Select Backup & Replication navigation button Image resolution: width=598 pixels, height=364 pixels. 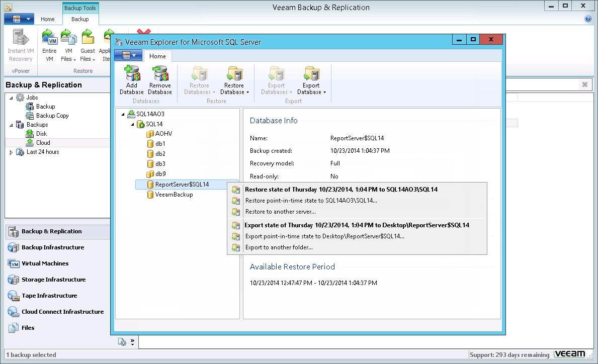point(58,231)
